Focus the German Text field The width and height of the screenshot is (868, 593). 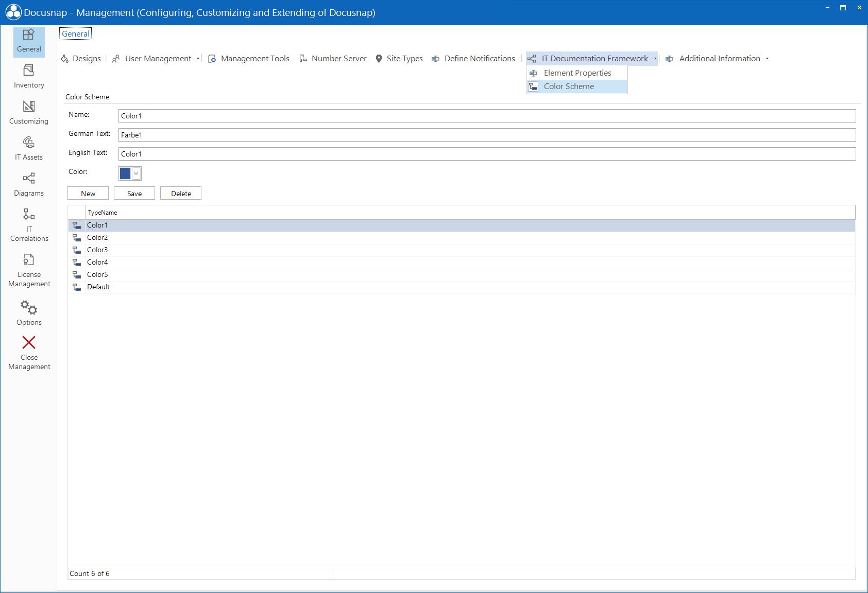(487, 135)
